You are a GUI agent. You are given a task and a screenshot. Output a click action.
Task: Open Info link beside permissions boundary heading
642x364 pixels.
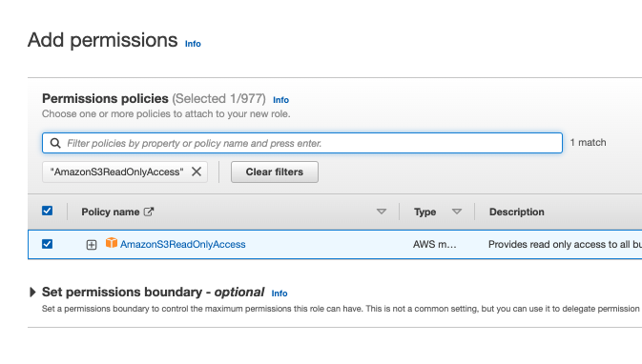(280, 293)
